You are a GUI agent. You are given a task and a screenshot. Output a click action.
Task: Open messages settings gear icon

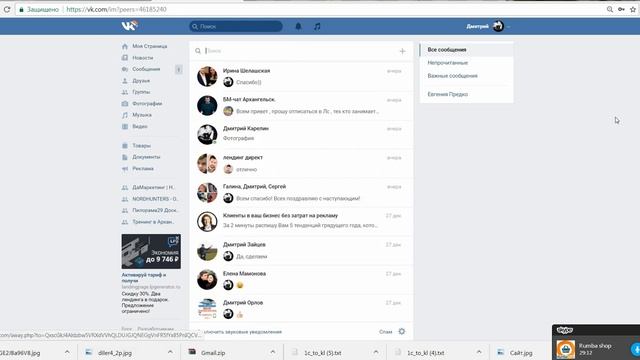click(x=402, y=331)
